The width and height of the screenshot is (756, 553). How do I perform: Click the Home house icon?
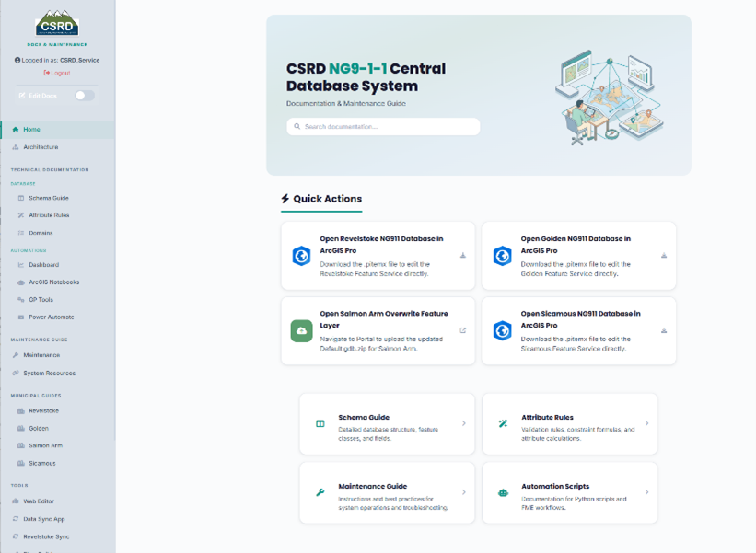click(16, 130)
